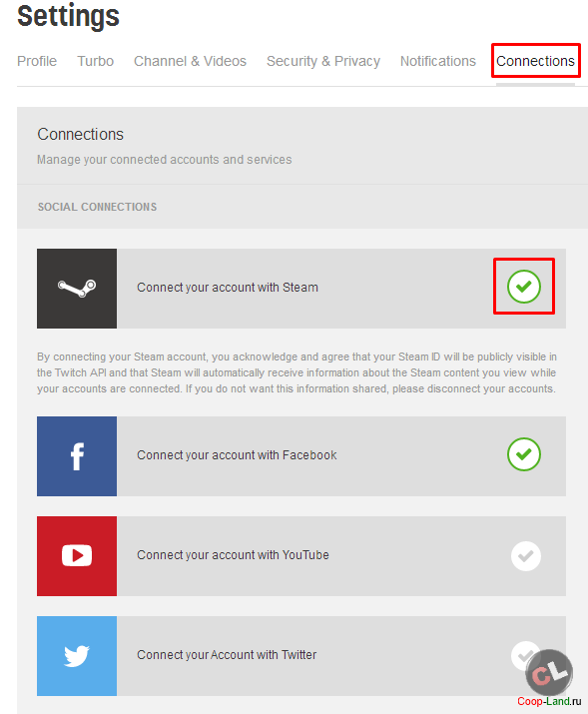Toggle the Steam connection checkmark
Image resolution: width=588 pixels, height=714 pixels.
coord(524,287)
